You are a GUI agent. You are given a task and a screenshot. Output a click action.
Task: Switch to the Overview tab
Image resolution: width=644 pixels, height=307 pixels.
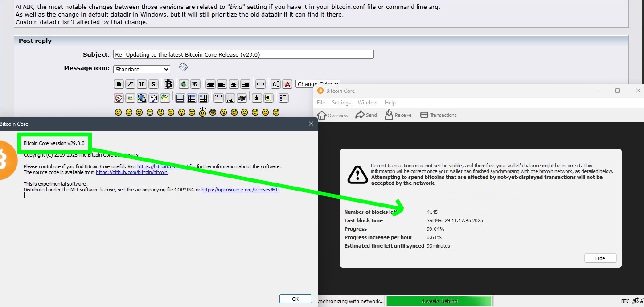(332, 115)
